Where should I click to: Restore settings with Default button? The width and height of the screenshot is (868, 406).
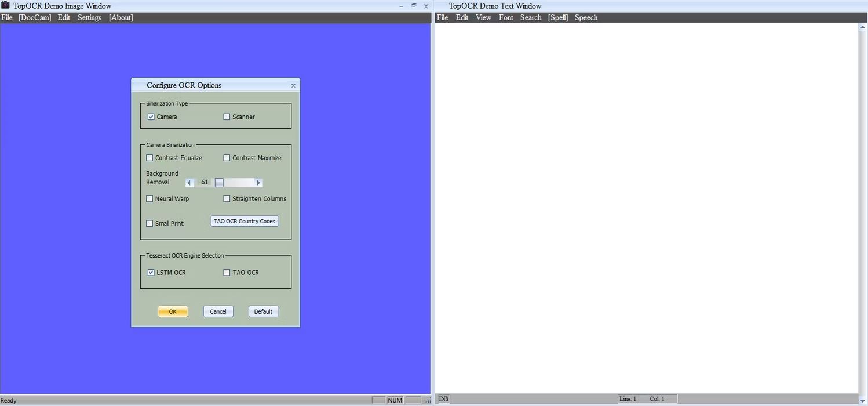coord(263,311)
